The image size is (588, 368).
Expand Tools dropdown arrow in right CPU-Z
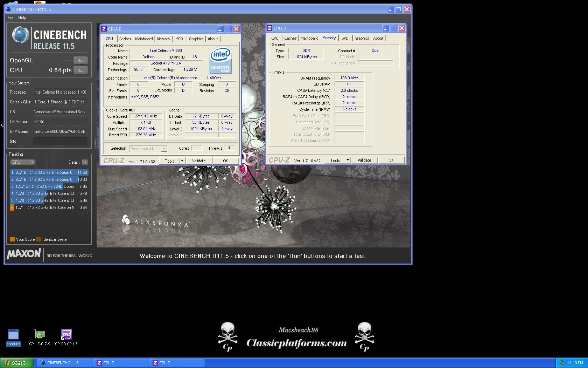348,160
